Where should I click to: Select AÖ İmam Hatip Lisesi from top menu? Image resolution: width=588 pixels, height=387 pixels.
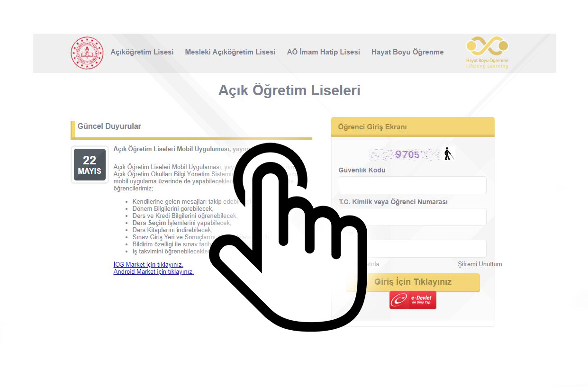click(x=323, y=52)
